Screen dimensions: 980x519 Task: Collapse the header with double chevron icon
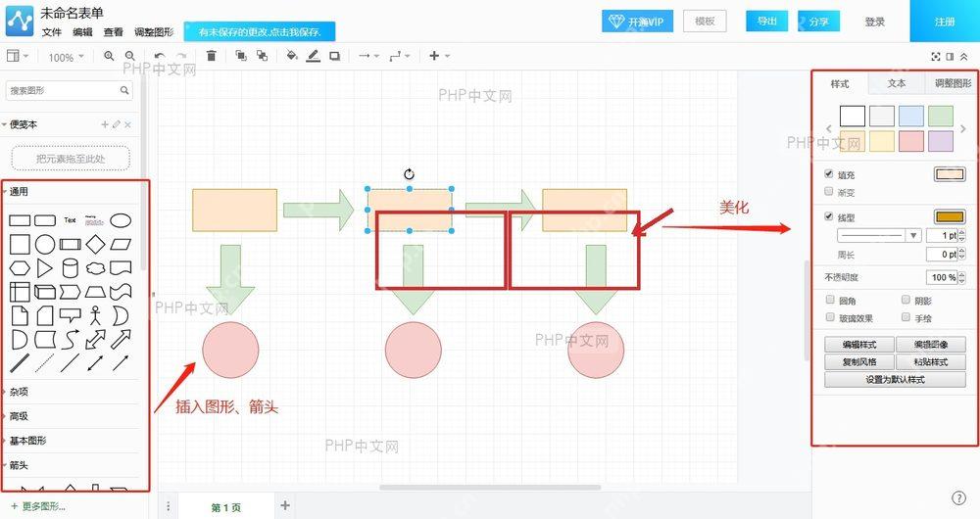click(x=964, y=56)
